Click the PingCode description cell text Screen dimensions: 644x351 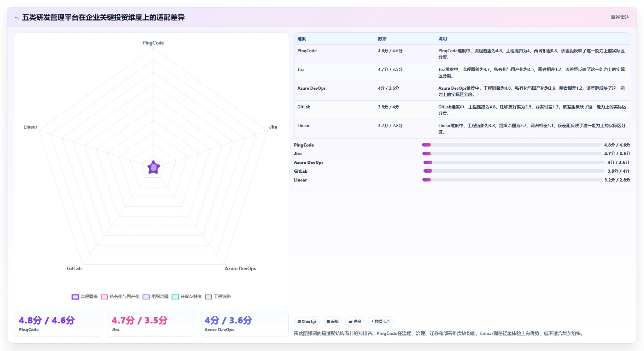[x=532, y=54]
